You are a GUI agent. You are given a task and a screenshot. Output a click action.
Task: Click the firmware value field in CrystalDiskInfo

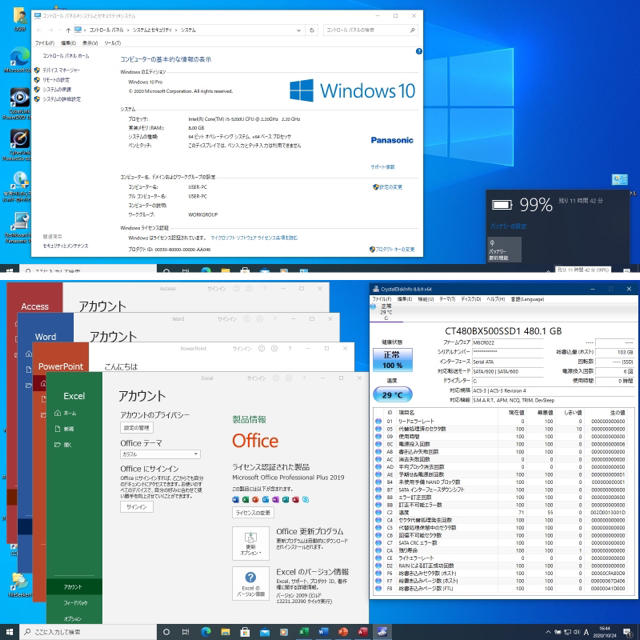point(508,343)
